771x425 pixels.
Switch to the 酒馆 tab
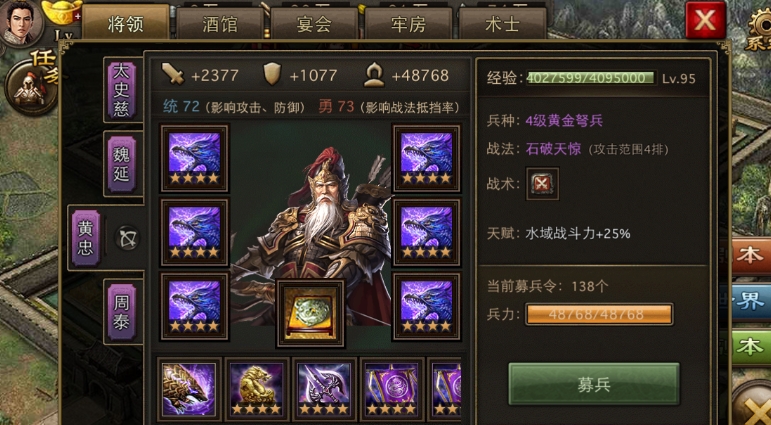coord(220,24)
